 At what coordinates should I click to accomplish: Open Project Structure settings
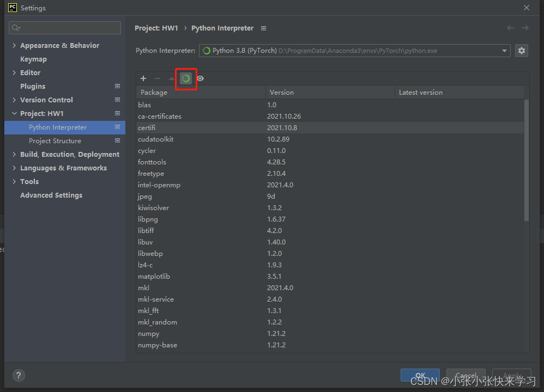point(55,140)
